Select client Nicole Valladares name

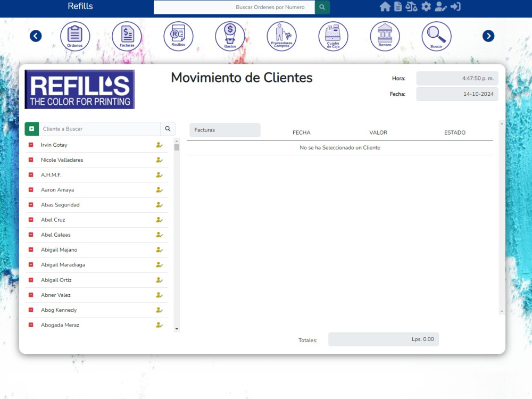click(62, 160)
